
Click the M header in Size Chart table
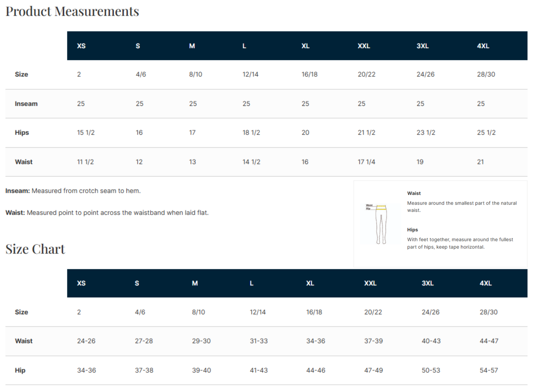(195, 283)
